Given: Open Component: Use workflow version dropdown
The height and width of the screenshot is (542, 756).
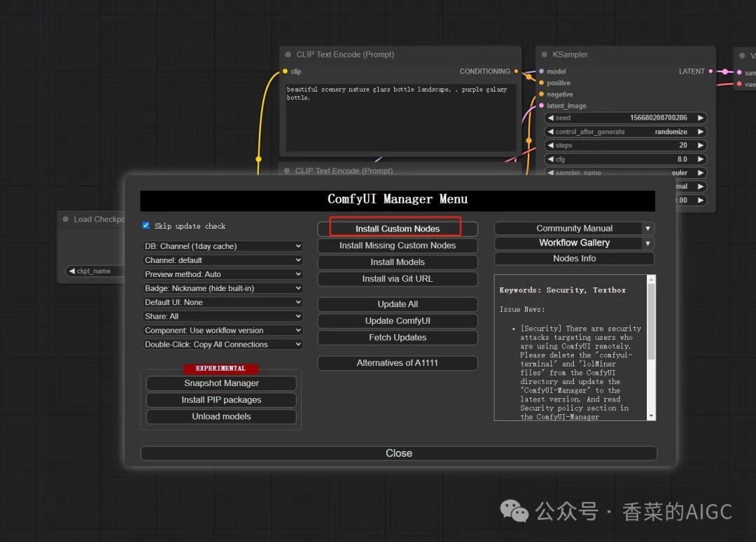Looking at the screenshot, I should point(223,331).
